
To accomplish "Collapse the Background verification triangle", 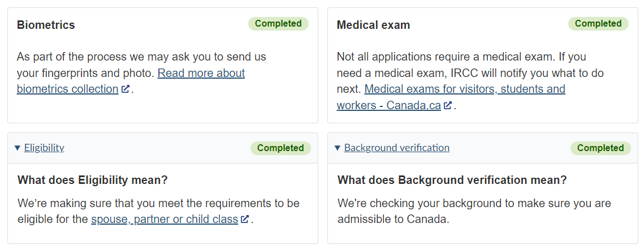I will [x=337, y=148].
